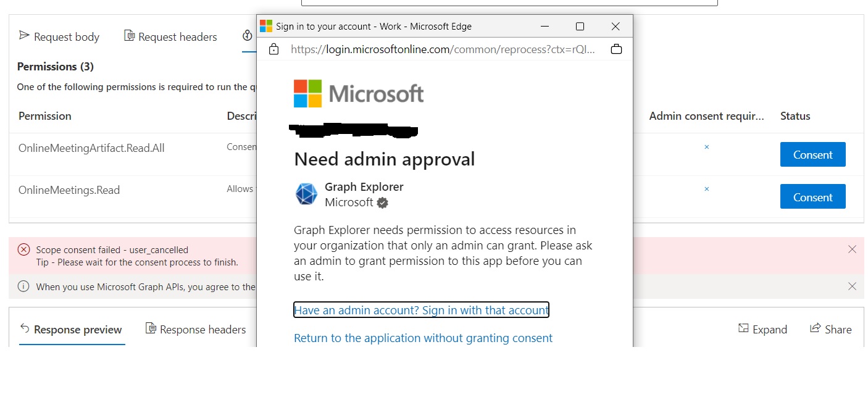Click the info icon in the gray banner

click(x=23, y=286)
